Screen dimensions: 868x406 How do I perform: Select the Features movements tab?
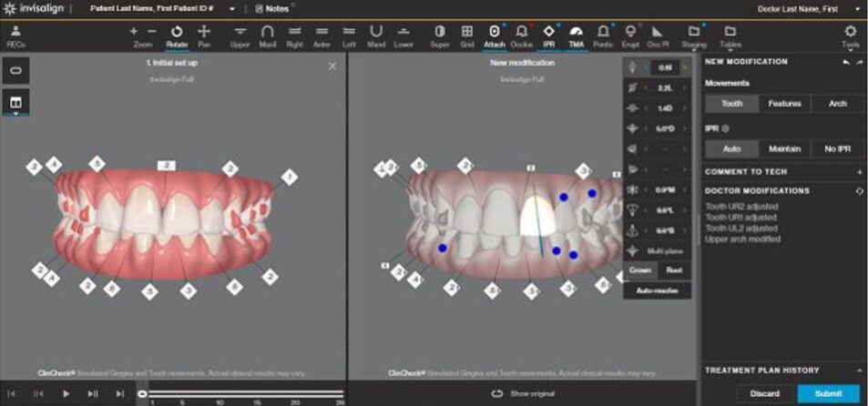(x=784, y=104)
